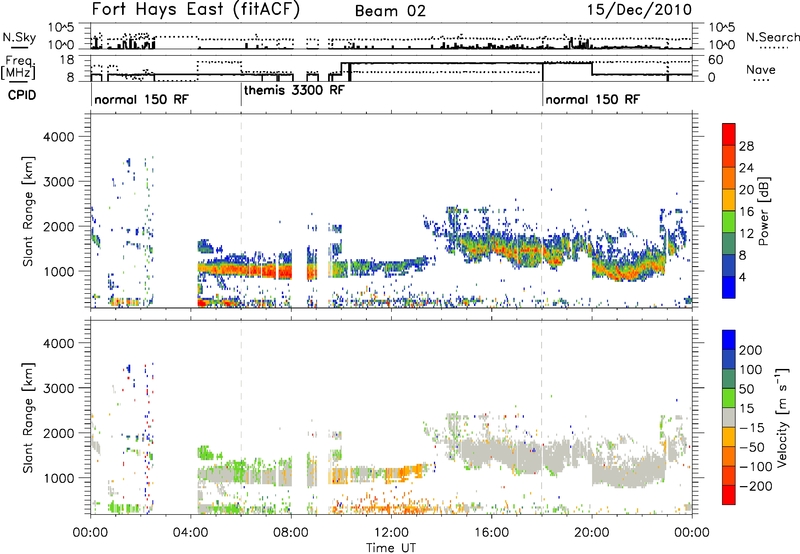Click the '18' frequency axis tick

tap(67, 60)
